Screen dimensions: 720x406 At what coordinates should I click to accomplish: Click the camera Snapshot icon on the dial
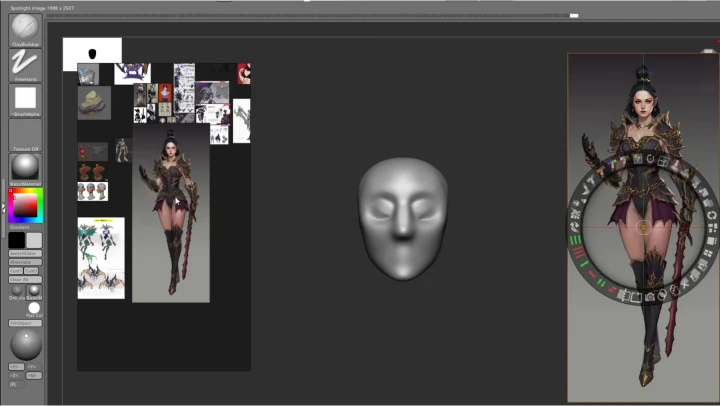(x=649, y=297)
